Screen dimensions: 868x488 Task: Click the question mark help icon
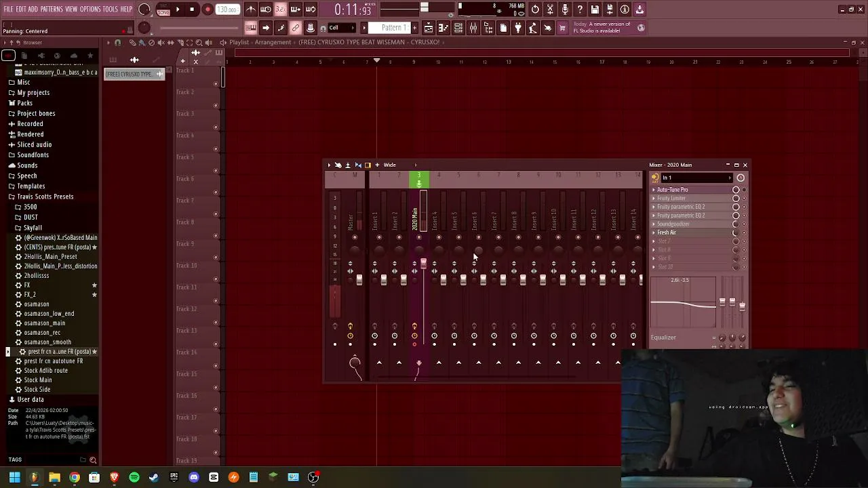click(580, 9)
